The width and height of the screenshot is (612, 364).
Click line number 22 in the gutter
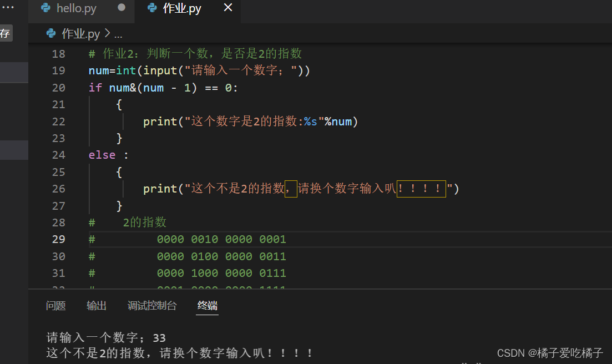click(59, 122)
